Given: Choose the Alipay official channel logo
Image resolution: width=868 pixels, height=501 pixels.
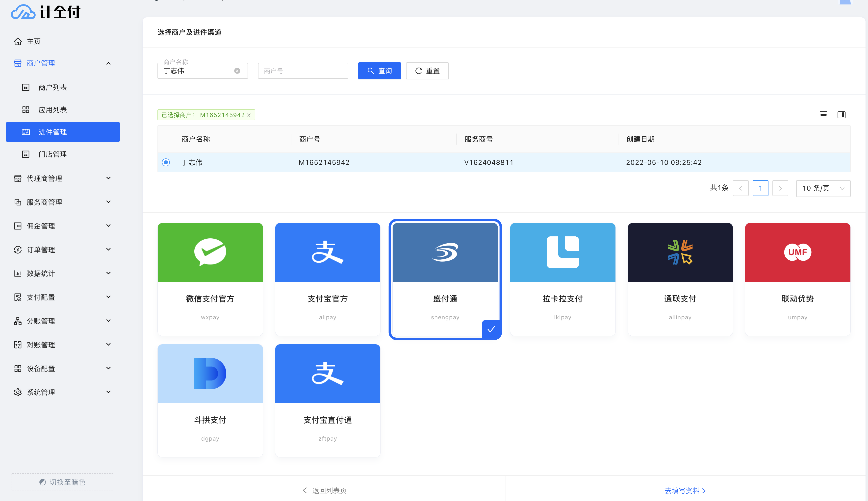Looking at the screenshot, I should tap(327, 252).
